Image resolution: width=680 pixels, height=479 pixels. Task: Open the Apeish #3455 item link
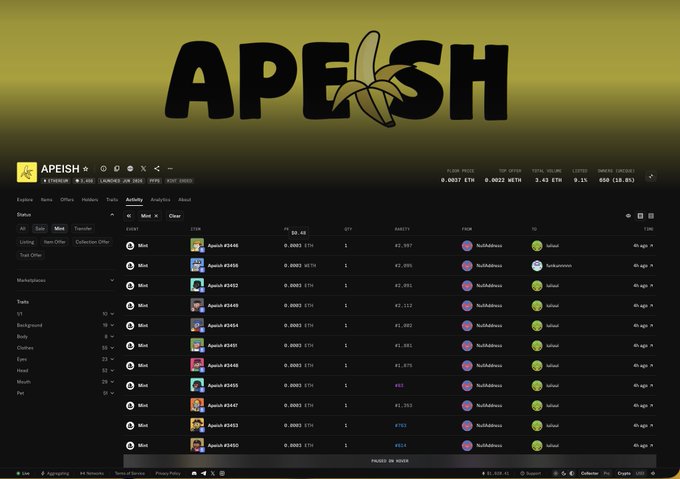tap(223, 385)
